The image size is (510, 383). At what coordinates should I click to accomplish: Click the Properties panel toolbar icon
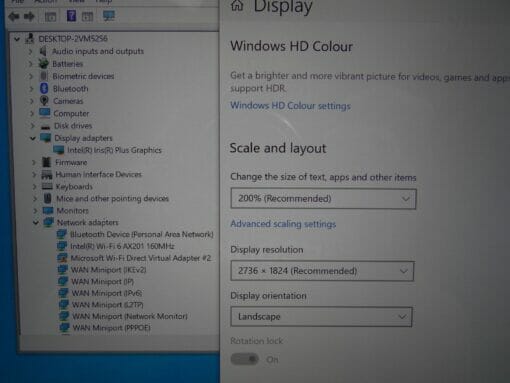87,16
